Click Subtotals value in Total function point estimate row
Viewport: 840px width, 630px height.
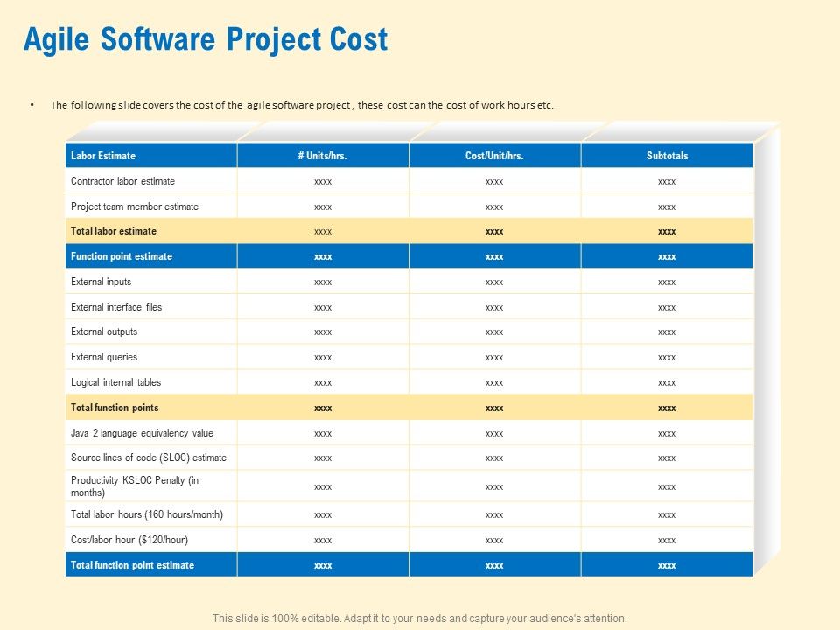click(667, 566)
